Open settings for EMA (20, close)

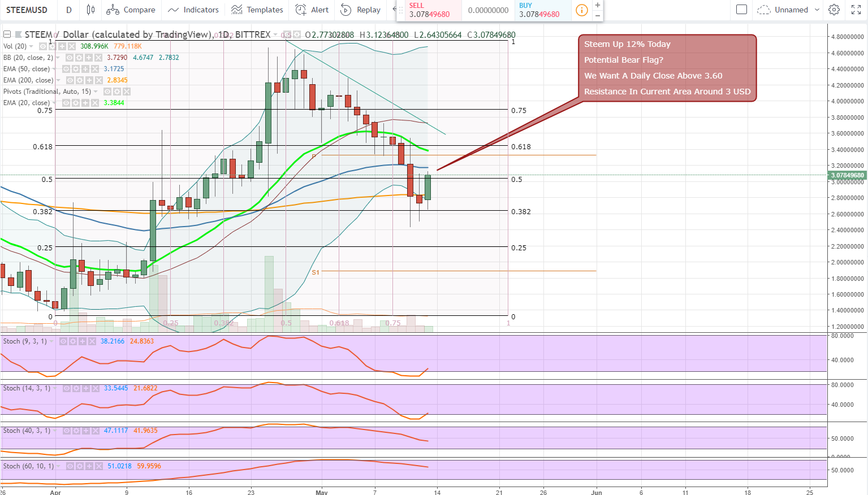76,103
